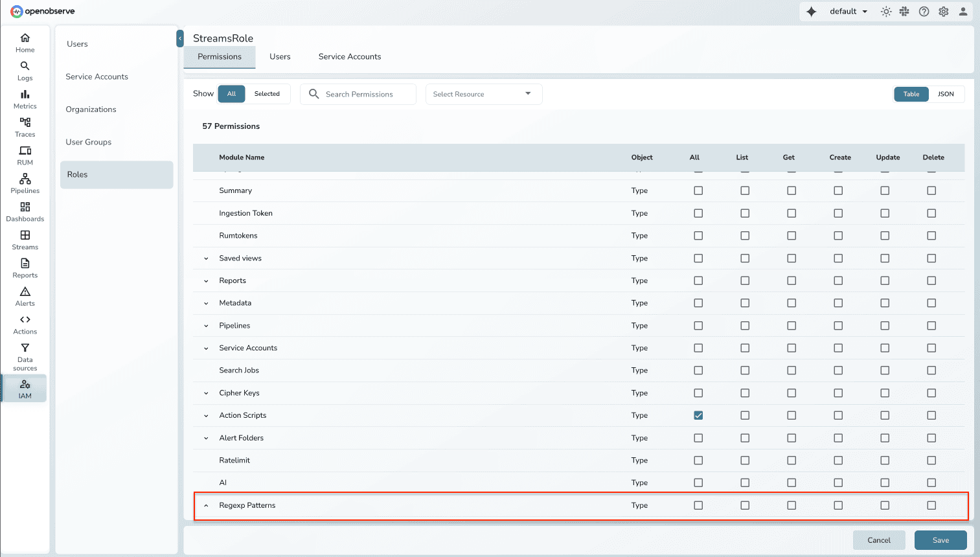
Task: Open the Logs section
Action: [25, 71]
